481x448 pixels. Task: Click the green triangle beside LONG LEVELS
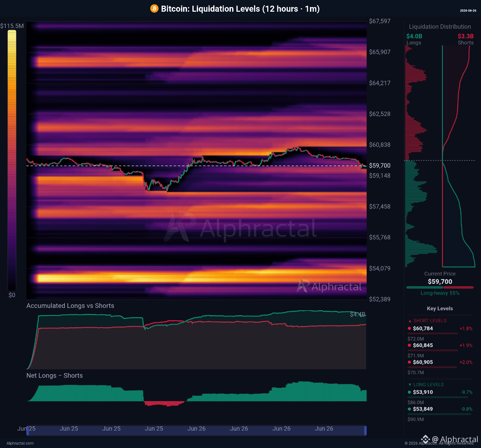(410, 385)
